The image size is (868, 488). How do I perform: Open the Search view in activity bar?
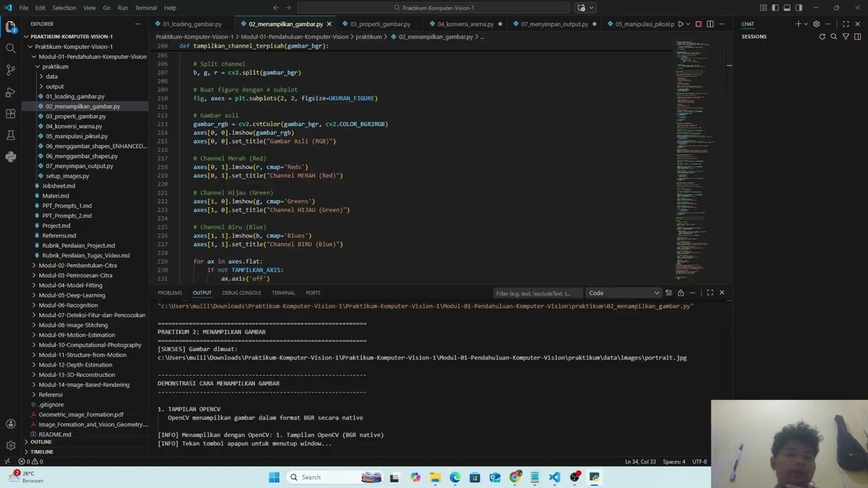pyautogui.click(x=10, y=48)
